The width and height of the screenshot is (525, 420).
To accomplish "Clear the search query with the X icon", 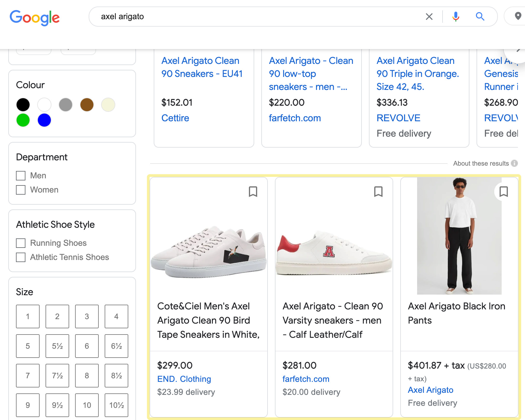I will [x=429, y=17].
